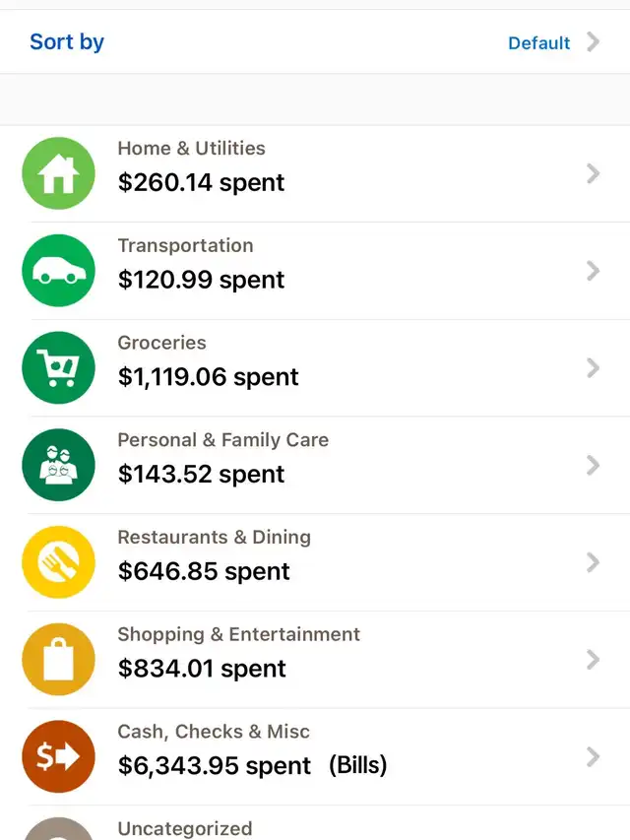Open the Uncategorized category label
The height and width of the screenshot is (840, 630).
[x=185, y=829]
